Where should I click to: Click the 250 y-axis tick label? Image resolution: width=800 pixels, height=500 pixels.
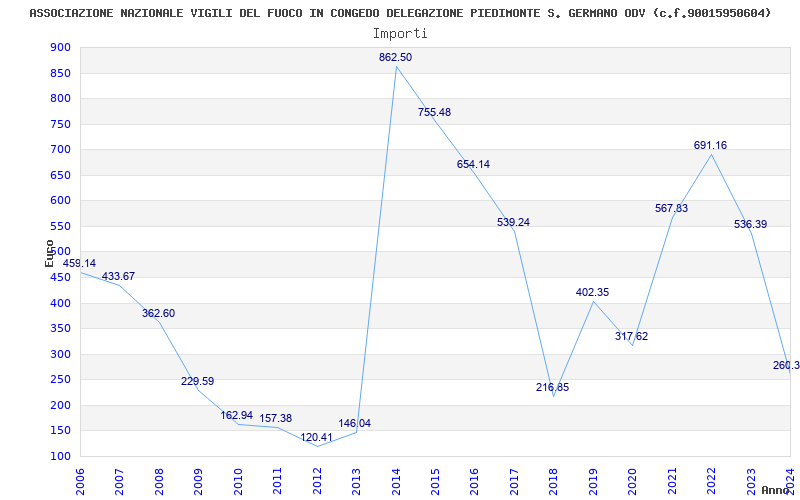pos(60,380)
